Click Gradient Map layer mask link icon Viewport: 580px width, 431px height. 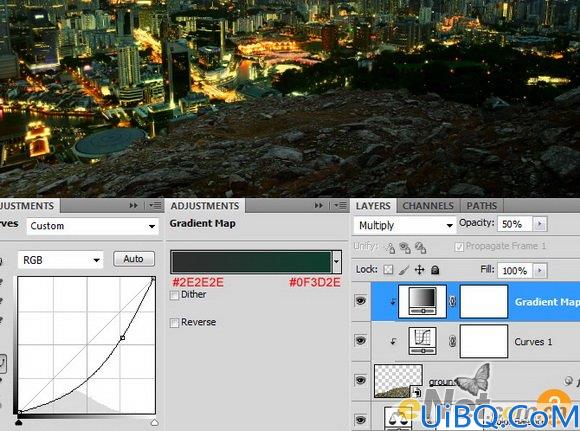tap(452, 302)
